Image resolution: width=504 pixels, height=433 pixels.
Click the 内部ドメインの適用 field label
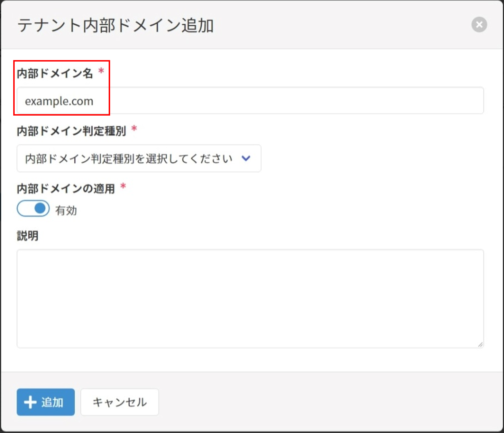[x=66, y=189]
